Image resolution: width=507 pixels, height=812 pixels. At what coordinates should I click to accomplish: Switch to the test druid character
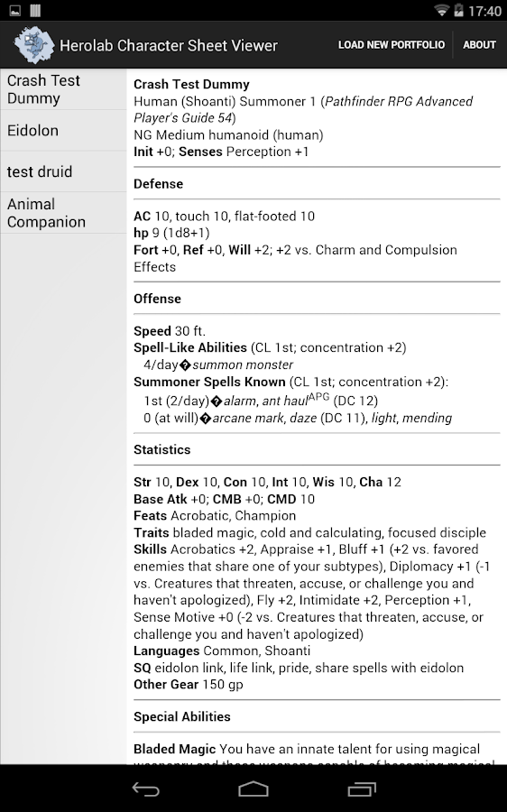(63, 171)
